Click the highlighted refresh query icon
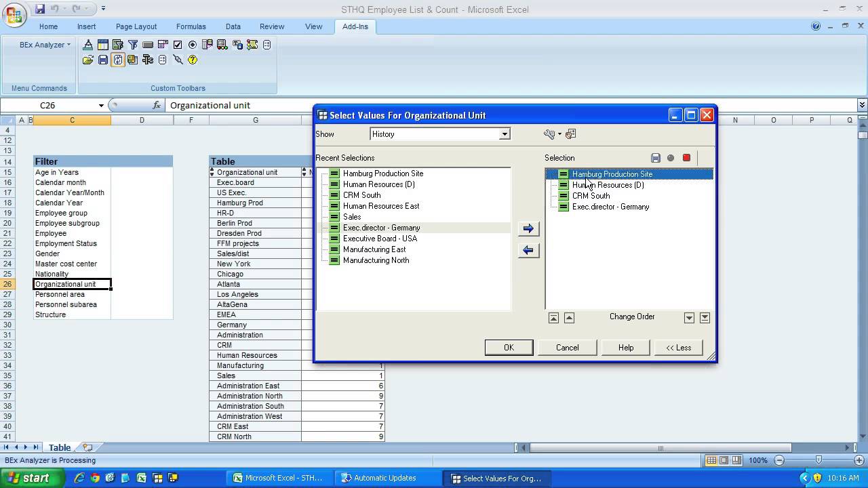The height and width of the screenshot is (488, 868). click(118, 60)
